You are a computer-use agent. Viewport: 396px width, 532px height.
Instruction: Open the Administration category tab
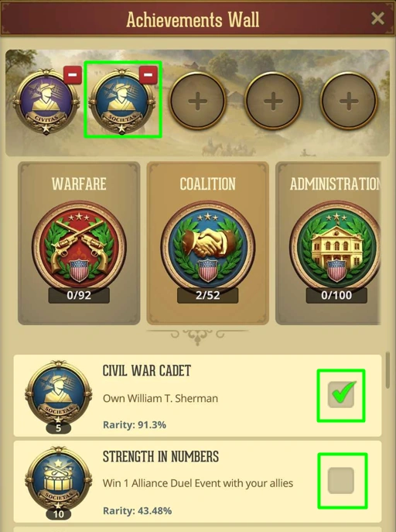pos(329,243)
